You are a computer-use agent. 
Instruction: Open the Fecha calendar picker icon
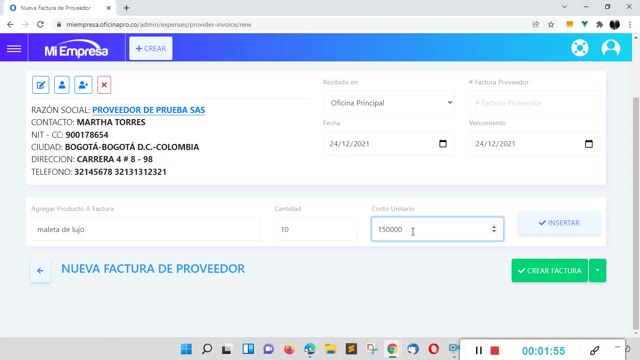(443, 144)
